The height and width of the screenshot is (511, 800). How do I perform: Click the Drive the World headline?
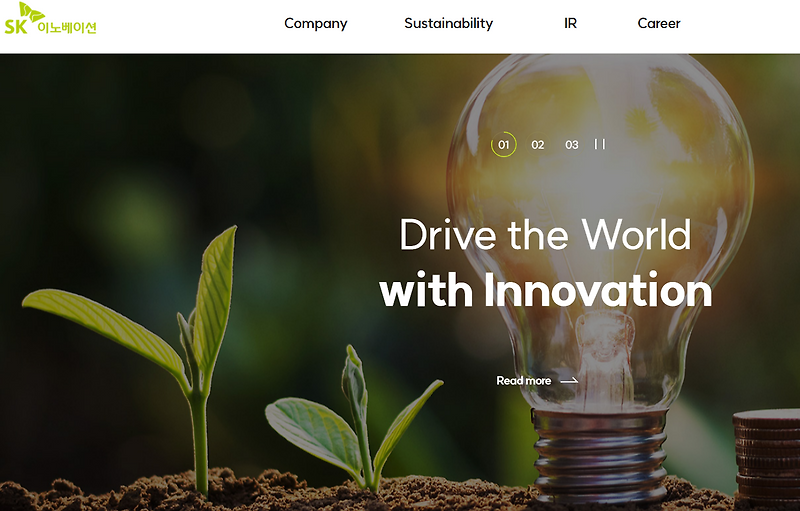point(545,235)
